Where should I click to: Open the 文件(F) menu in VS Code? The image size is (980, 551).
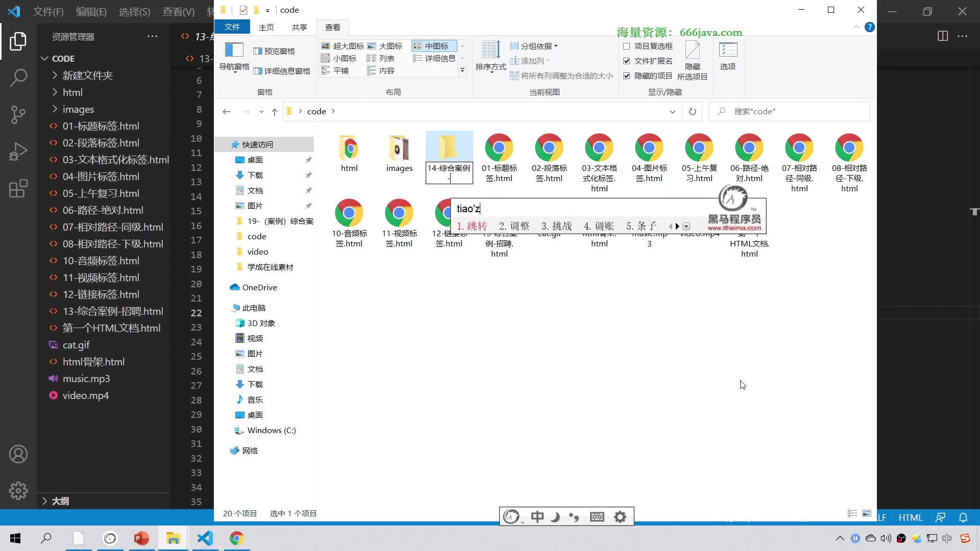(x=48, y=11)
